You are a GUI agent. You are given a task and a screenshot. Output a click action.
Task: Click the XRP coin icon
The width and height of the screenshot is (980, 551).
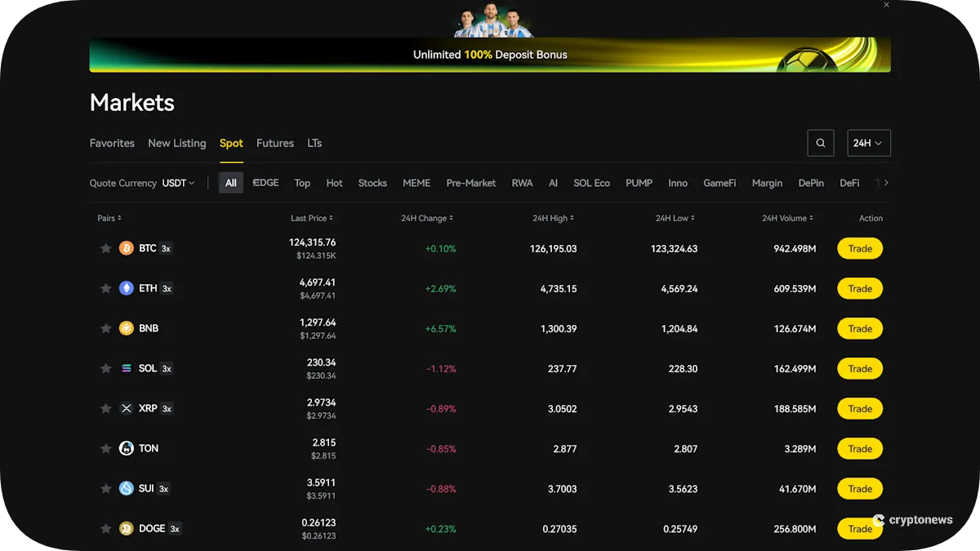pos(126,408)
